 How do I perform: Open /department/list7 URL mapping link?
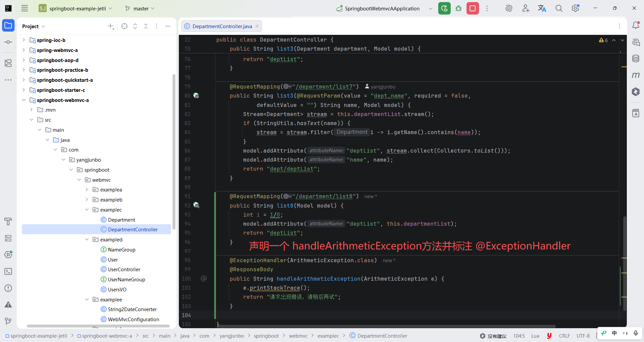[x=324, y=87]
